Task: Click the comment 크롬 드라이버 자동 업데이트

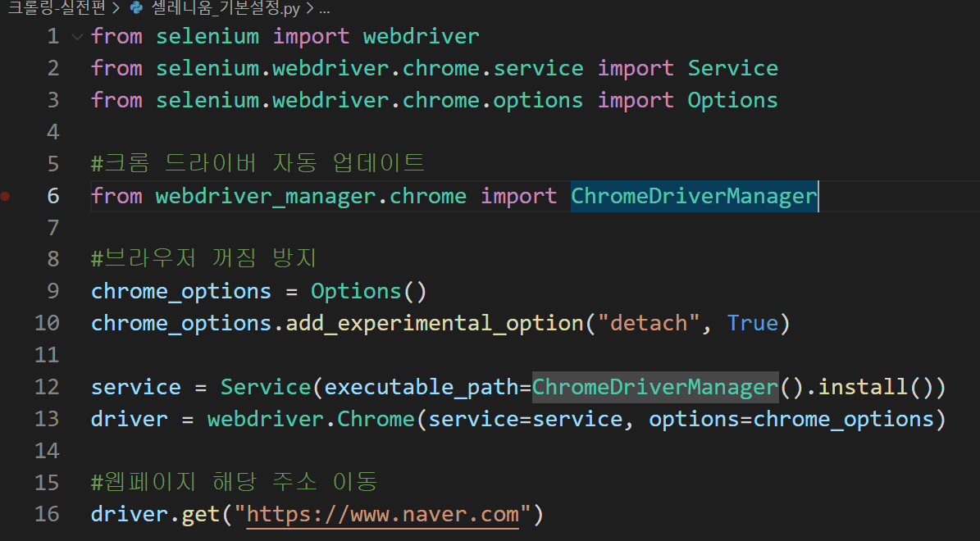Action: (258, 164)
